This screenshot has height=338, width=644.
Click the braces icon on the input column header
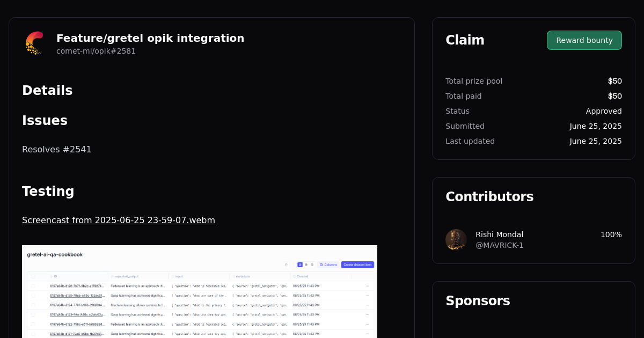(x=172, y=276)
